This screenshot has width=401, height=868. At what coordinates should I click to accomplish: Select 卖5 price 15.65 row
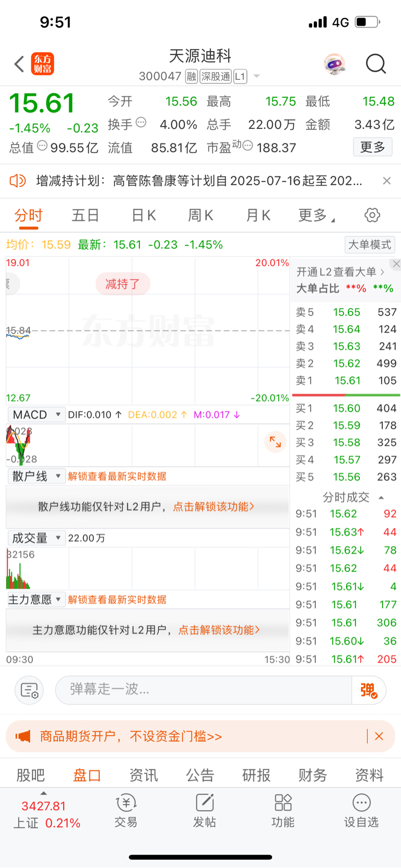pyautogui.click(x=346, y=312)
